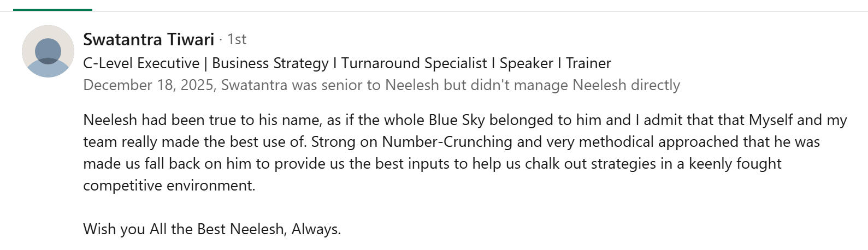Click "Number-Crunching" in the recommendation text
The width and height of the screenshot is (868, 250).
[447, 142]
